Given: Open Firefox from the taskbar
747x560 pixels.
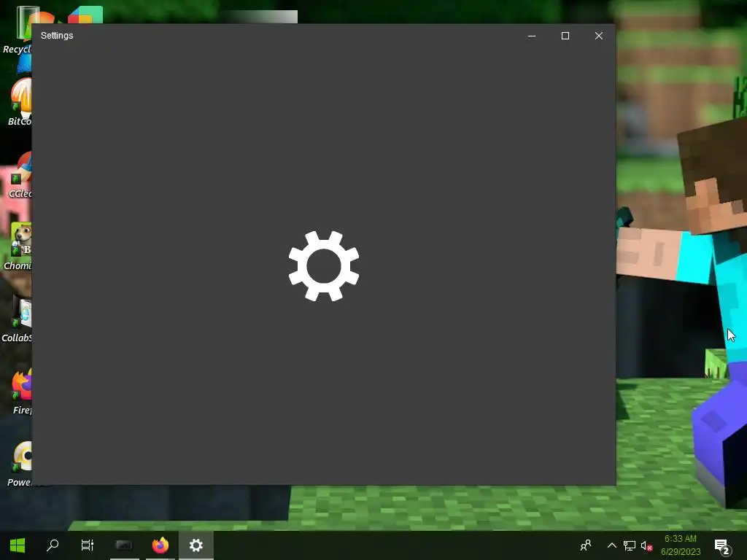Looking at the screenshot, I should click(160, 545).
